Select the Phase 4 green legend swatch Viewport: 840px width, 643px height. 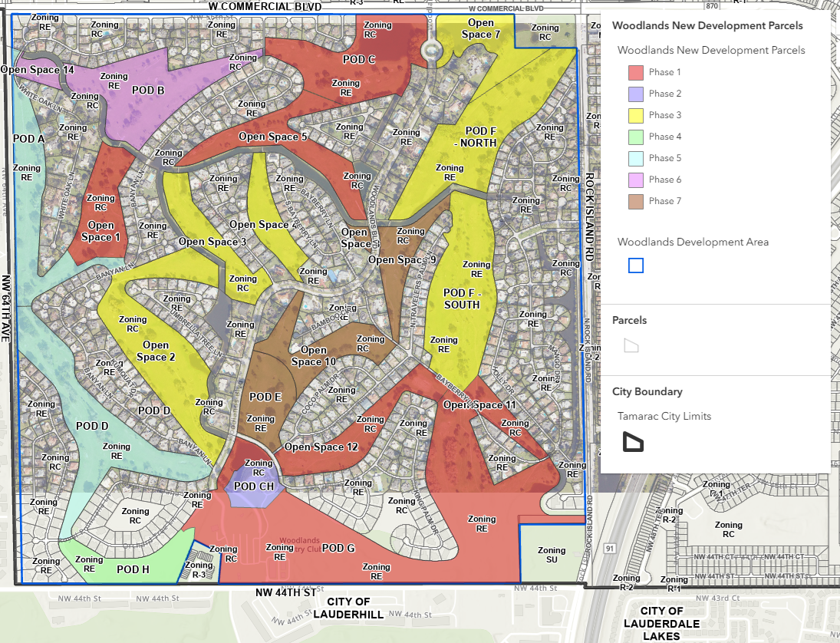pyautogui.click(x=636, y=137)
